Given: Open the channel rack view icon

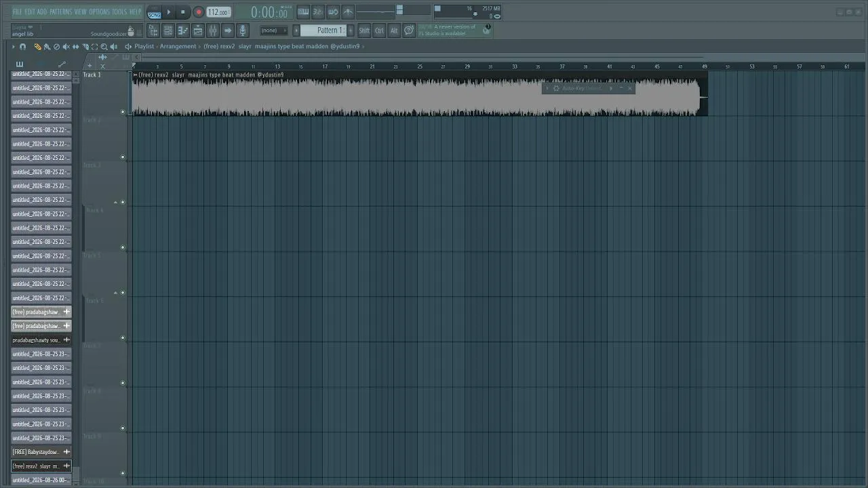Looking at the screenshot, I should click(x=168, y=30).
